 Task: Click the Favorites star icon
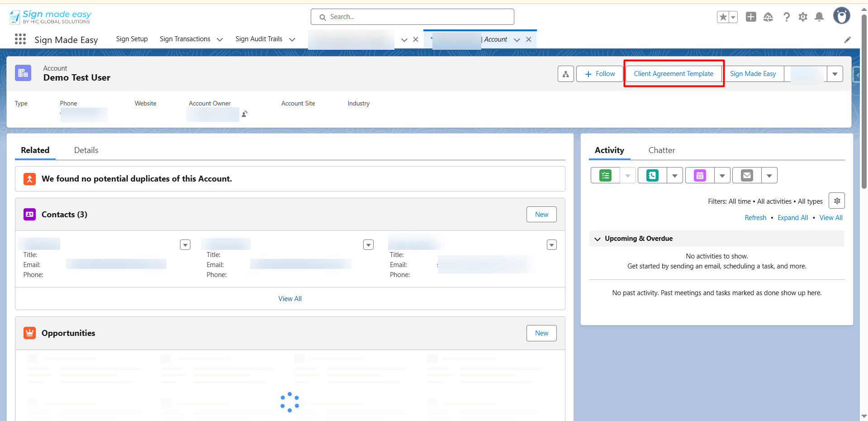coord(723,17)
